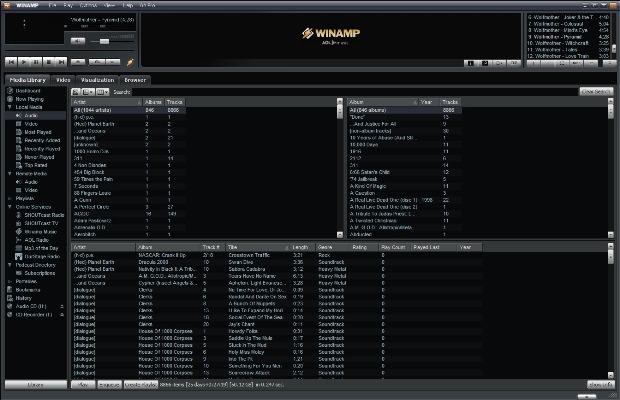Pause the current track
This screenshot has height=400, width=620.
coord(36,62)
